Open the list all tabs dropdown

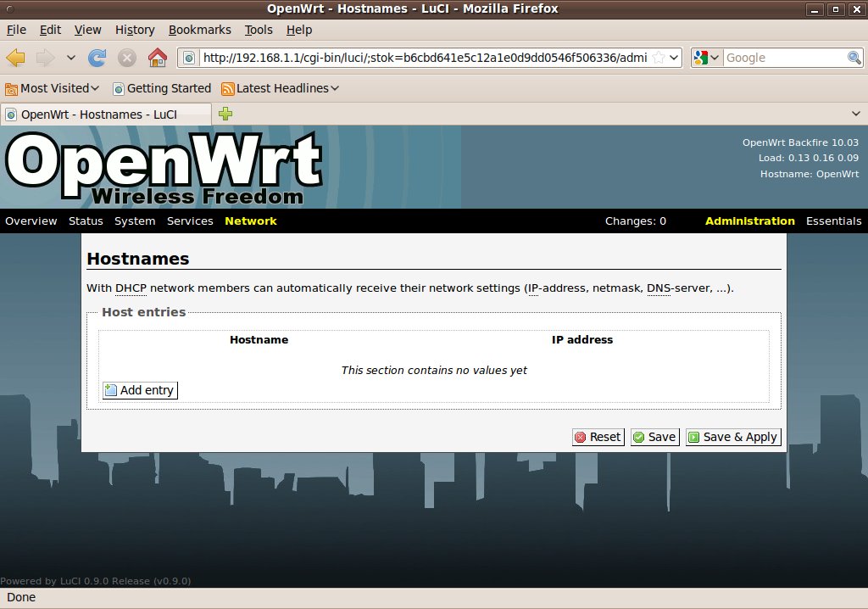855,114
